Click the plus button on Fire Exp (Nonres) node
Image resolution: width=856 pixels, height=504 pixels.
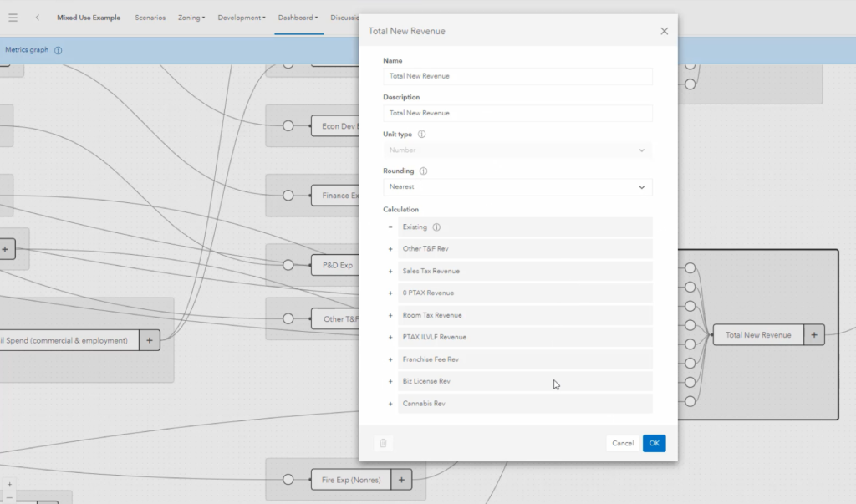[401, 480]
